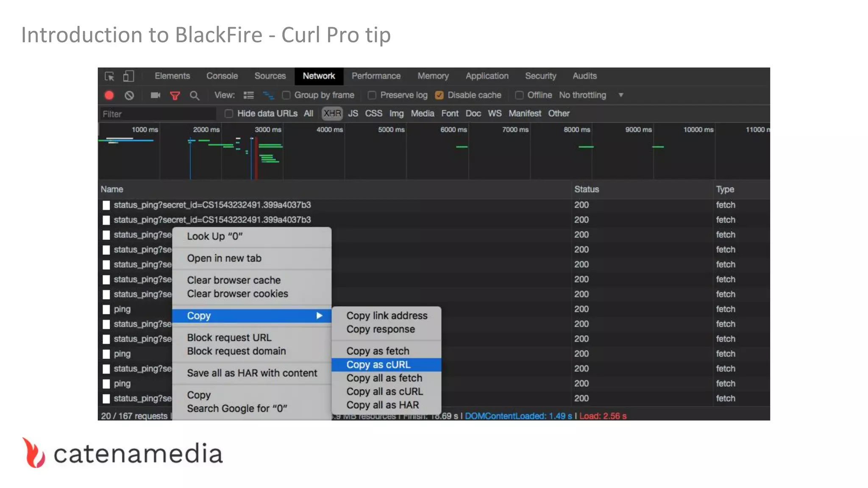Choose Block request URL
This screenshot has height=488, width=868.
pyautogui.click(x=252, y=338)
